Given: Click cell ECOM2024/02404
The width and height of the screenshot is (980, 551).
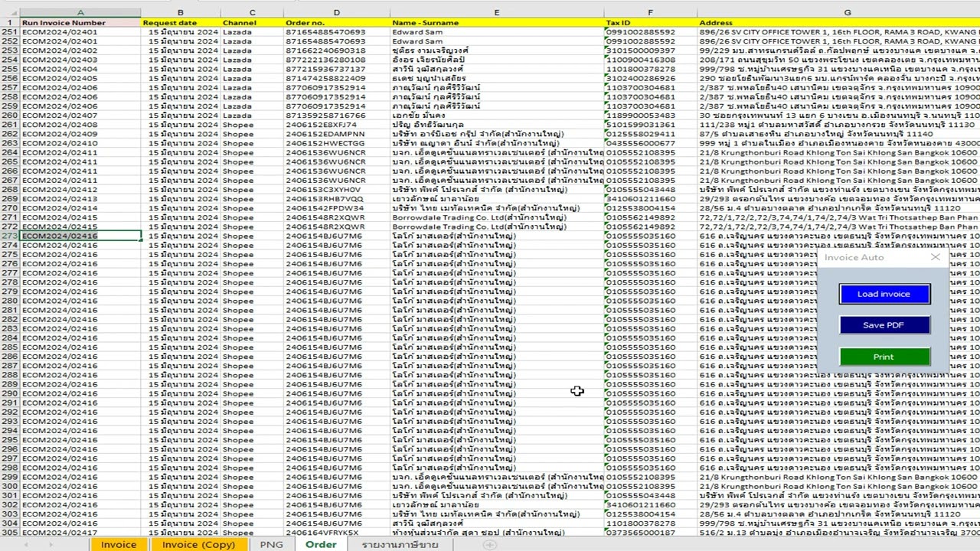Looking at the screenshot, I should click(x=80, y=69).
